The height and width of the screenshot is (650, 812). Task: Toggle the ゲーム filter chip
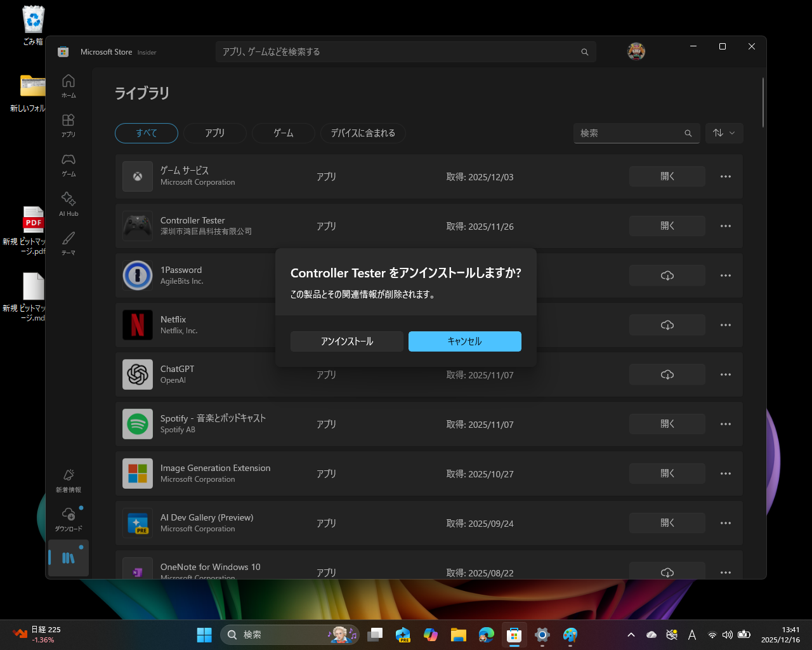283,133
